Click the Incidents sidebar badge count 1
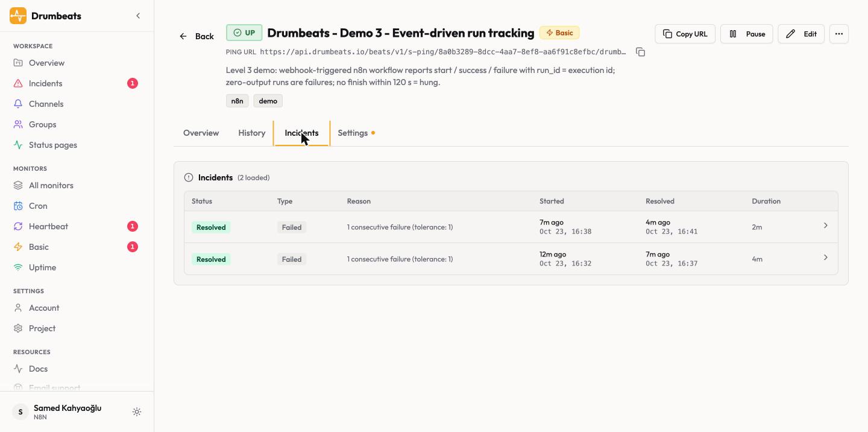The width and height of the screenshot is (868, 432). [133, 83]
